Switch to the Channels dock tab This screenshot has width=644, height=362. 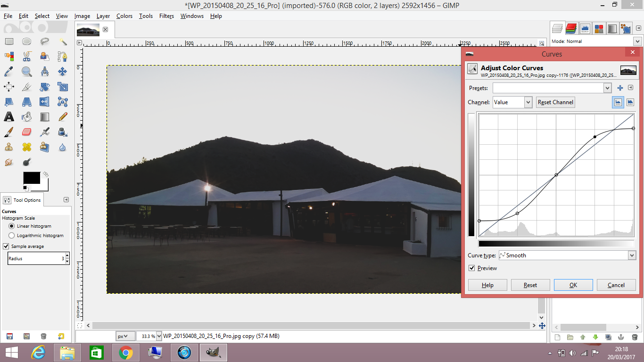coord(570,28)
